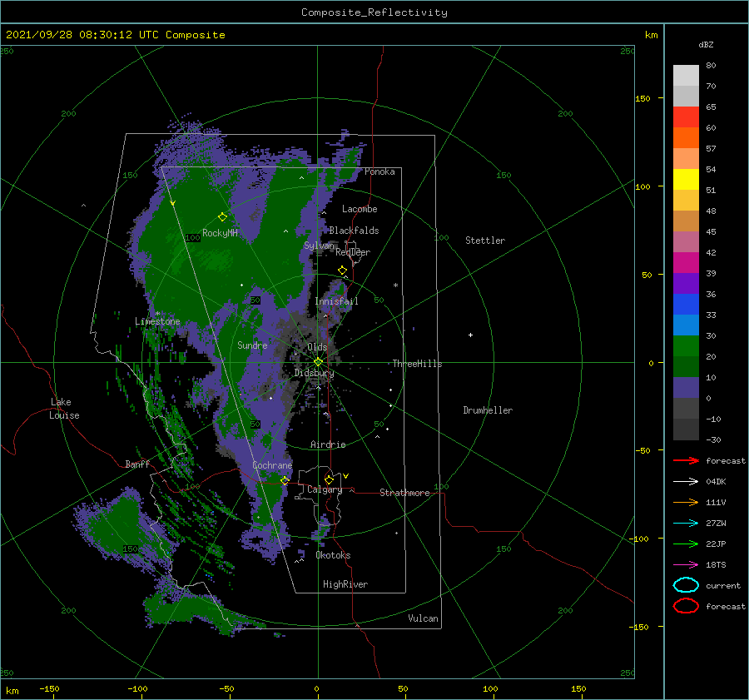Viewport: 749px width, 700px height.
Task: Click the 0 tick on bottom axis
Action: click(x=317, y=688)
